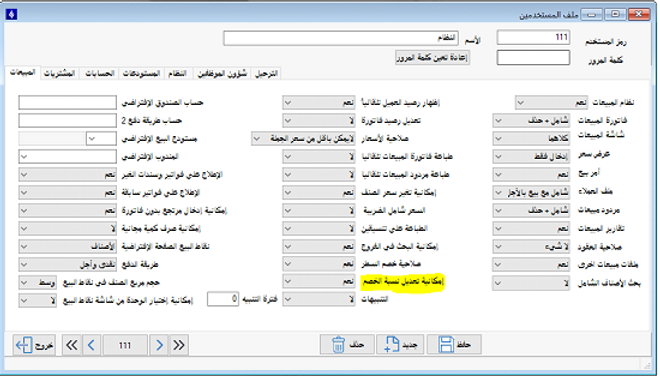This screenshot has width=660, height=376.
Task: Open the الإطلاع على فواتير سابقة dropdown
Action: pyautogui.click(x=67, y=192)
